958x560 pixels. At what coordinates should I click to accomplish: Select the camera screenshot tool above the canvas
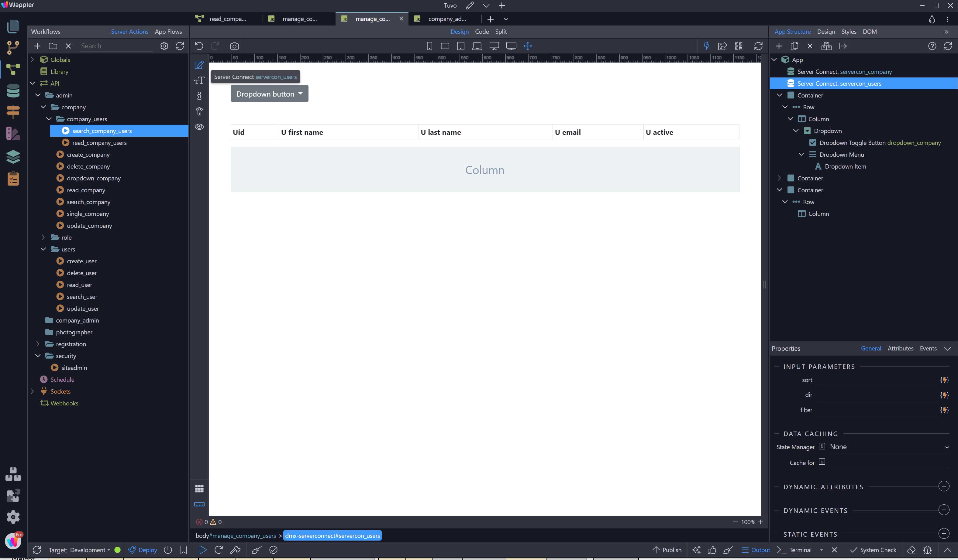(235, 46)
